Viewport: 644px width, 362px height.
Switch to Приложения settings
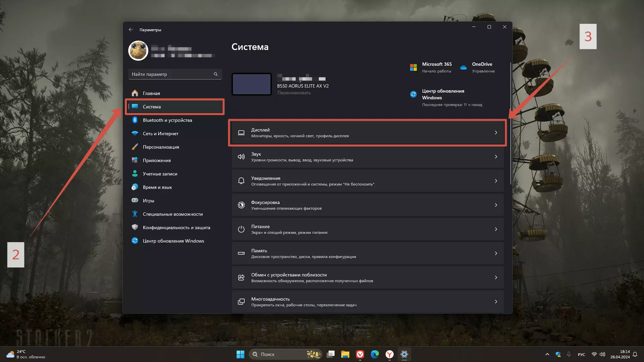[x=175, y=160]
